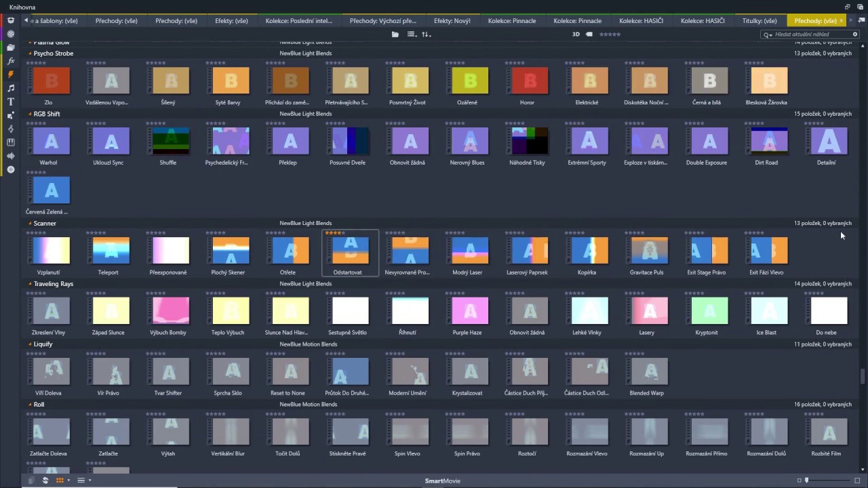Screen dimensions: 868x488
Task: Close the active yellow Přechody tab
Action: coord(842,21)
